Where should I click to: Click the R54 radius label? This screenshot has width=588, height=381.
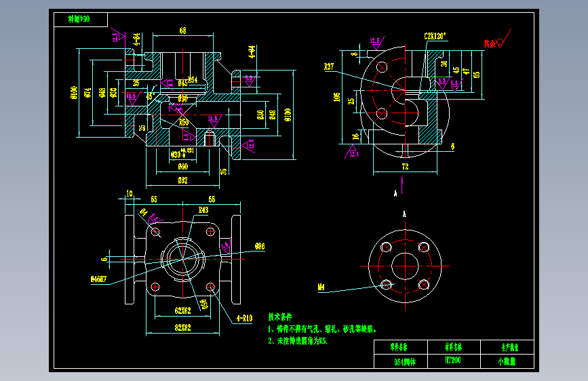coord(193,79)
